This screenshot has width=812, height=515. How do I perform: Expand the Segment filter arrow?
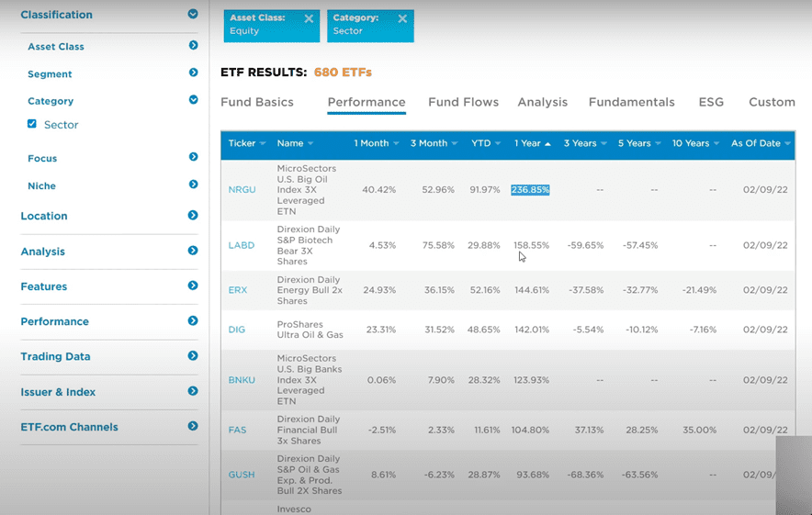click(x=193, y=73)
